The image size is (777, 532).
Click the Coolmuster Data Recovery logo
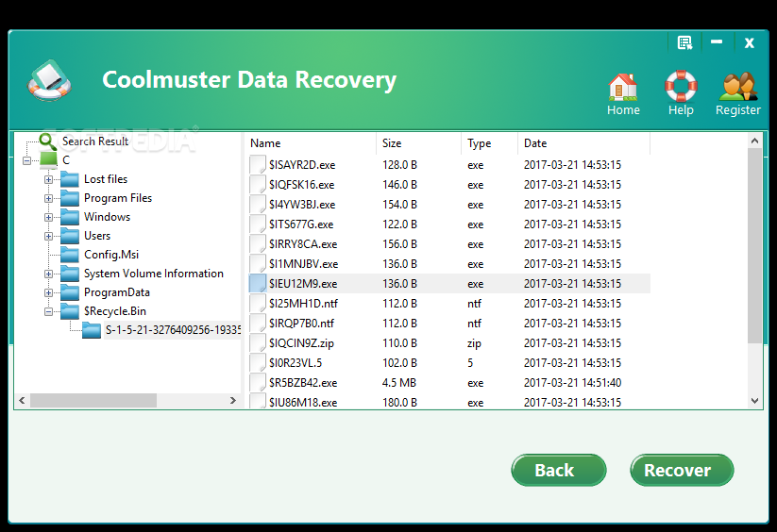(49, 81)
